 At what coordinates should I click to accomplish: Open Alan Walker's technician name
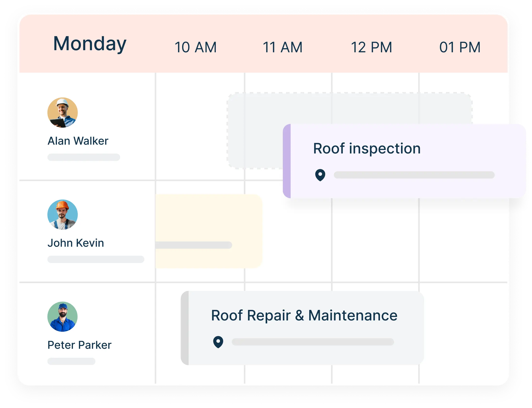click(78, 141)
